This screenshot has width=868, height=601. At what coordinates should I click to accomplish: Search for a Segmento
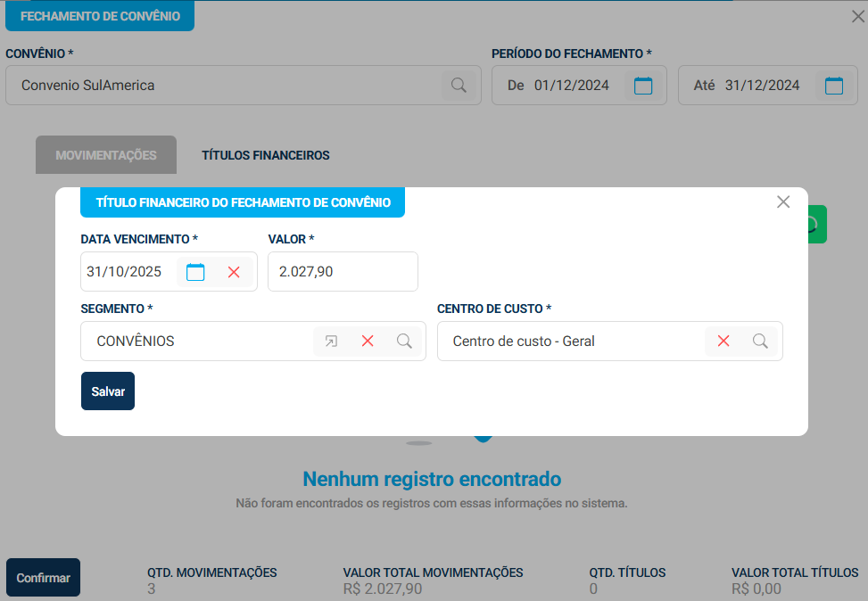pyautogui.click(x=404, y=341)
